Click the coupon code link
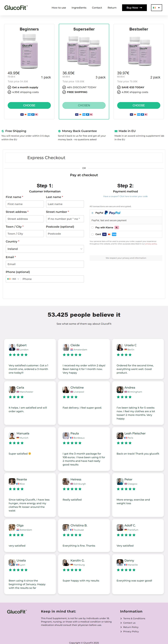 coord(125,196)
